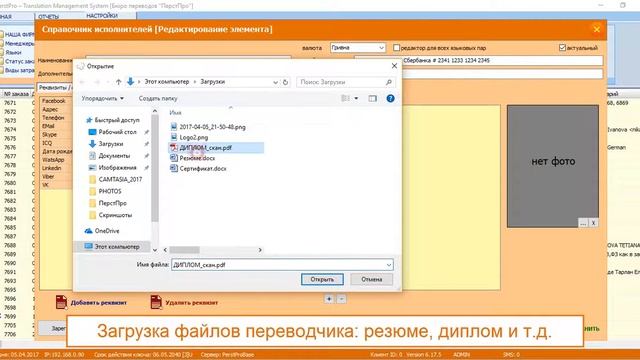640x360 pixels.
Task: Click the Удалить реквизит document icon
Action: (156, 302)
